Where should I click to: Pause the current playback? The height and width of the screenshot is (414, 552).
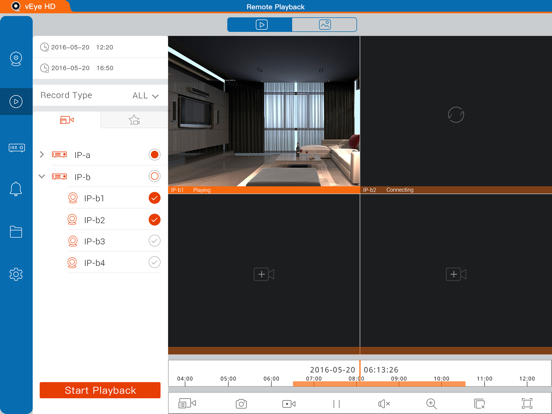[x=336, y=403]
